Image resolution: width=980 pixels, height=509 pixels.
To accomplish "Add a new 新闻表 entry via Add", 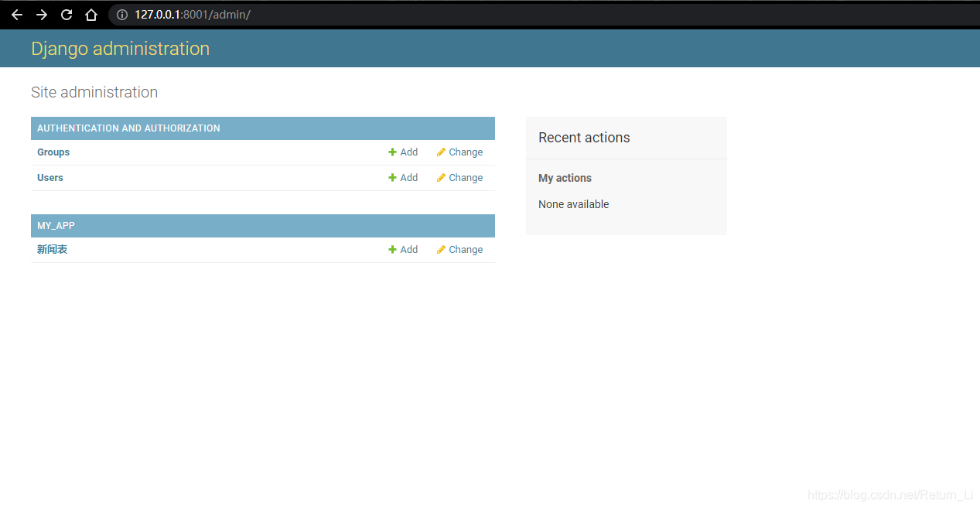I will click(408, 250).
